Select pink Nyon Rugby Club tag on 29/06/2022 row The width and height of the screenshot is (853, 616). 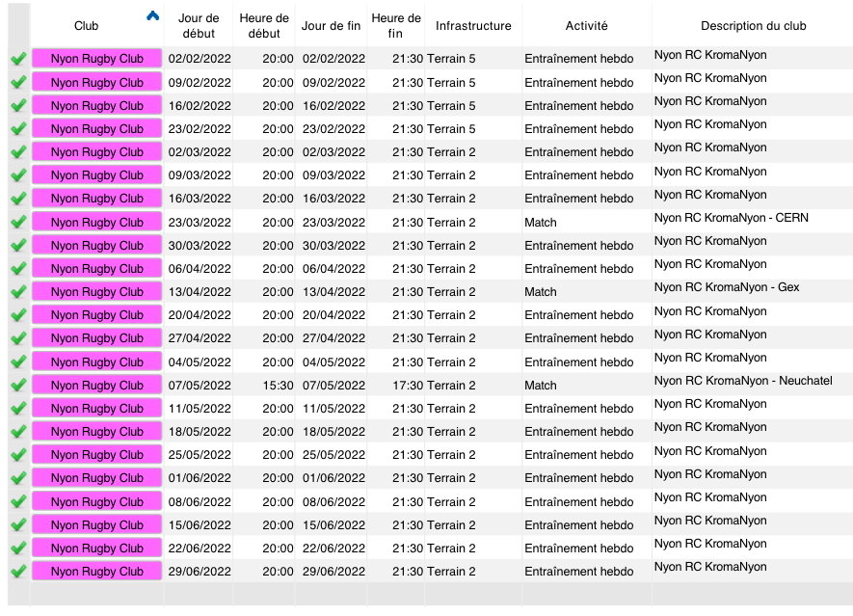point(96,572)
